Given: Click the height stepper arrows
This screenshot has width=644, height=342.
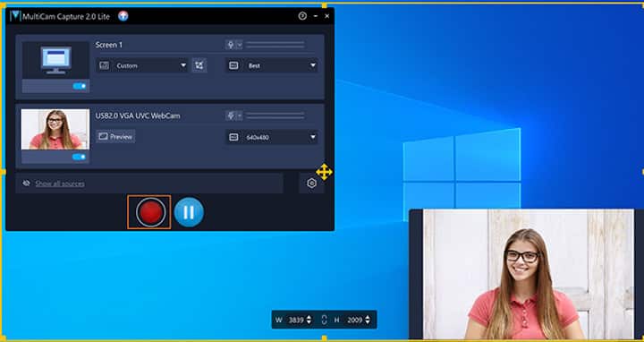Looking at the screenshot, I should [x=368, y=320].
